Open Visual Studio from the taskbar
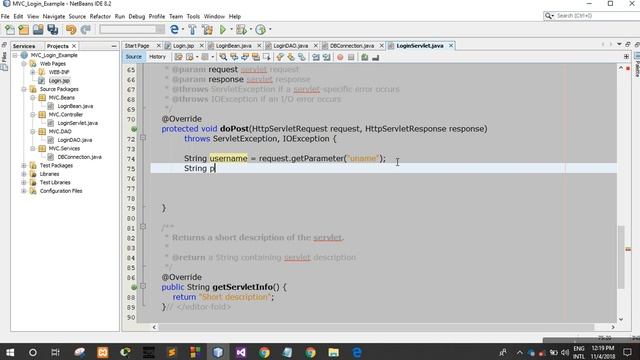Viewport: 640px width, 360px height. click(x=241, y=352)
